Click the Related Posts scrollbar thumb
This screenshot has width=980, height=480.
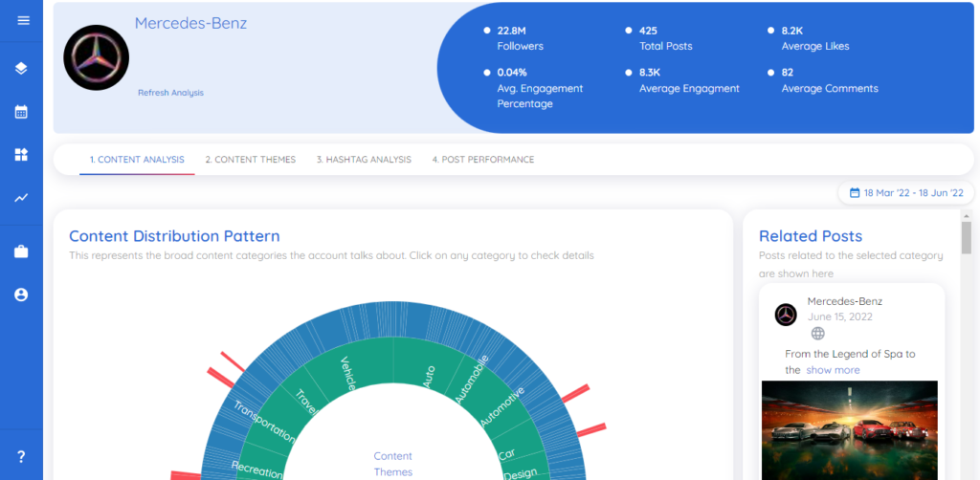tap(967, 238)
